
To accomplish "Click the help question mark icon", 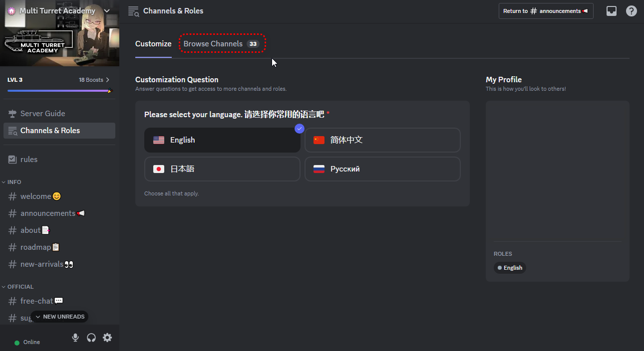I will [632, 11].
